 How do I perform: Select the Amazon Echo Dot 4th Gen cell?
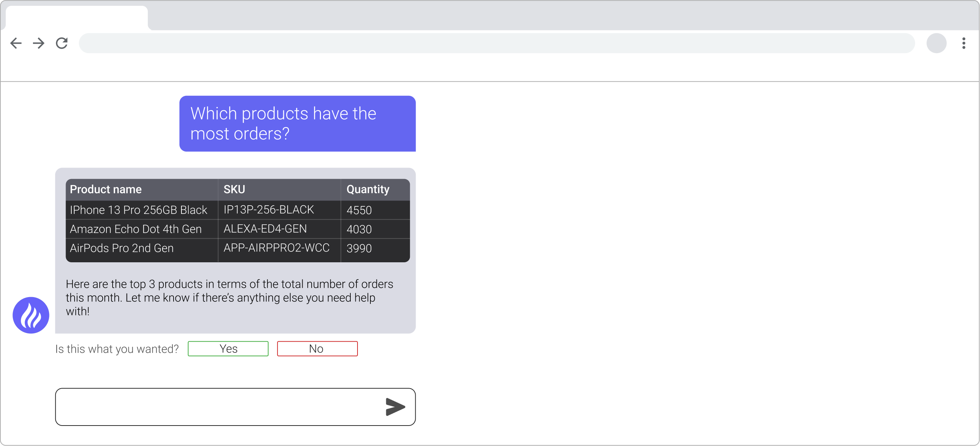142,229
